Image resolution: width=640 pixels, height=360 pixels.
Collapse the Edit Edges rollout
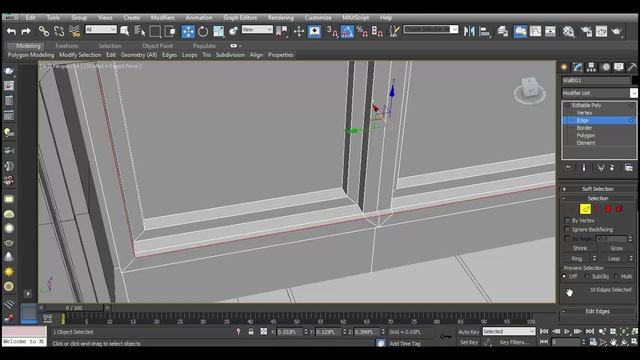point(598,311)
